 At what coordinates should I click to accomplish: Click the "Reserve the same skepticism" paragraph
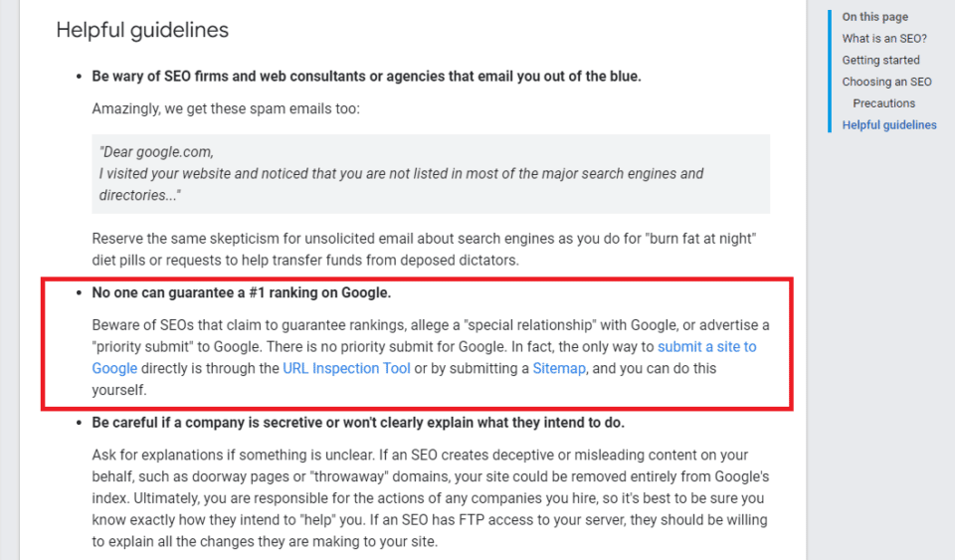click(425, 249)
